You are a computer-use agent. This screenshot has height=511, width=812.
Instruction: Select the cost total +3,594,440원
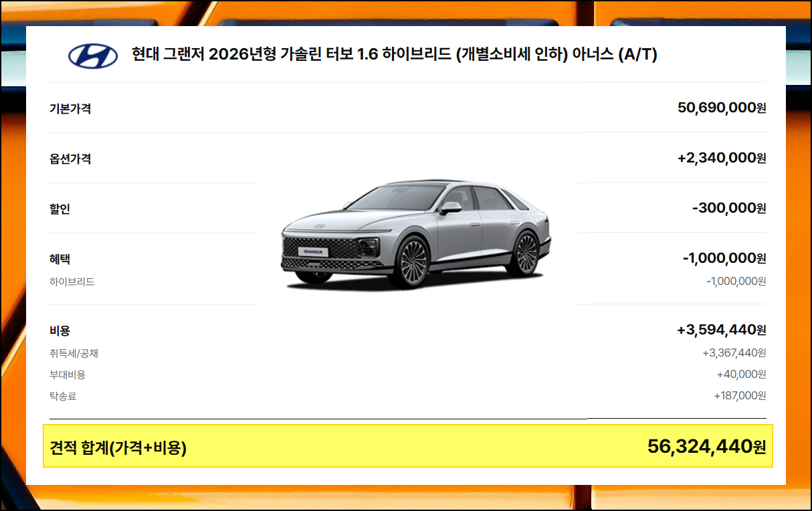tap(722, 330)
